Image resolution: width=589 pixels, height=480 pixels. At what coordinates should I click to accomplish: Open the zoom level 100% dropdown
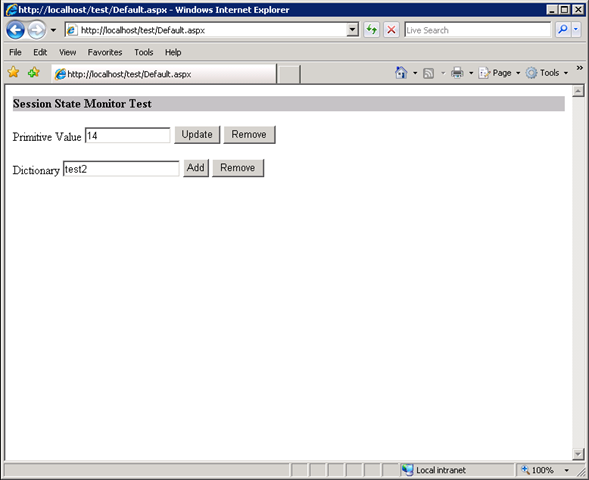(566, 470)
